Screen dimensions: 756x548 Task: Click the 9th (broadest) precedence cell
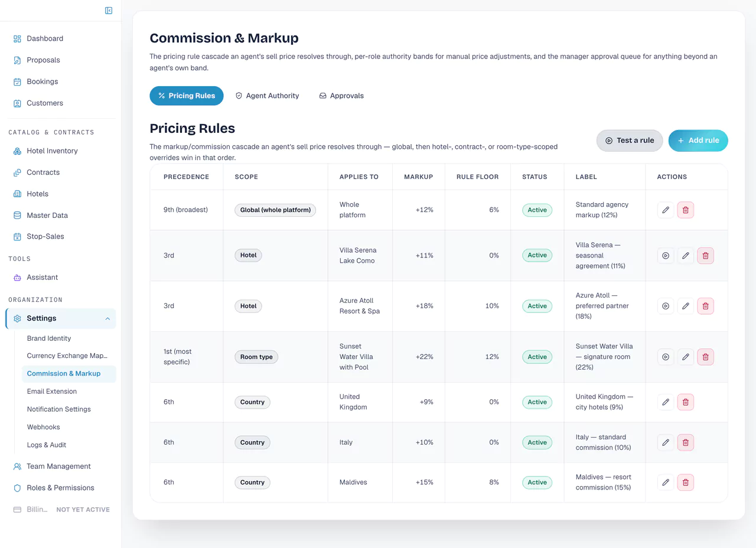185,210
